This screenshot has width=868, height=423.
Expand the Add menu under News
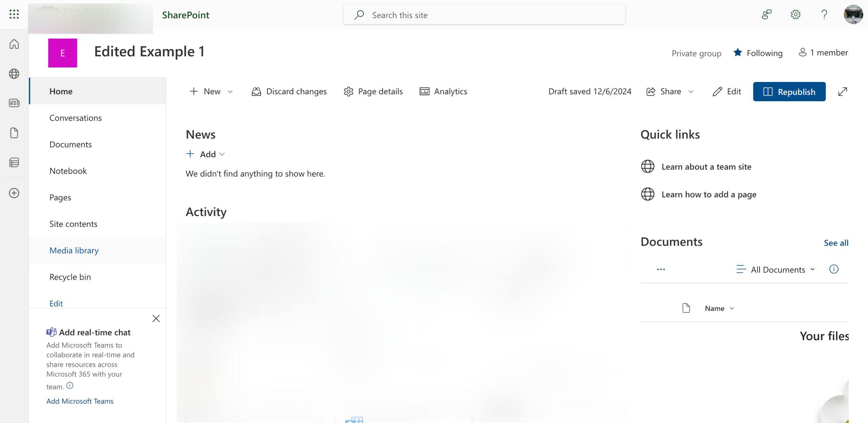point(205,154)
